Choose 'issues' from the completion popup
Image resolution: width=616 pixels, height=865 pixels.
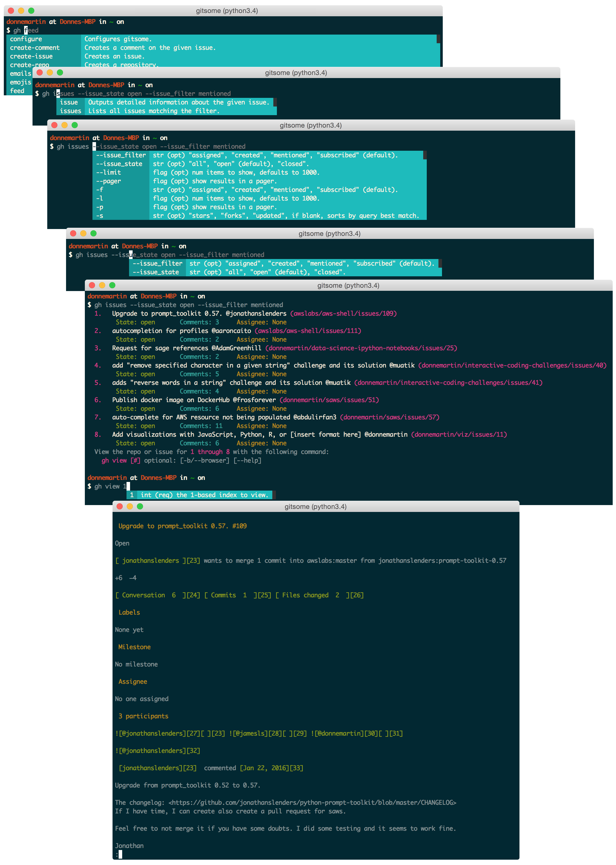[x=71, y=111]
